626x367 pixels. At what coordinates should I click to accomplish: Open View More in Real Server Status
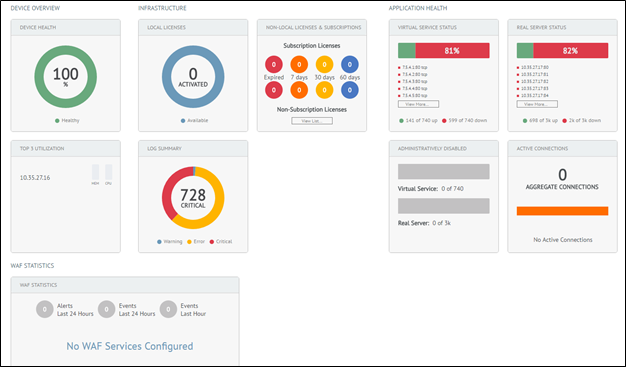click(537, 104)
